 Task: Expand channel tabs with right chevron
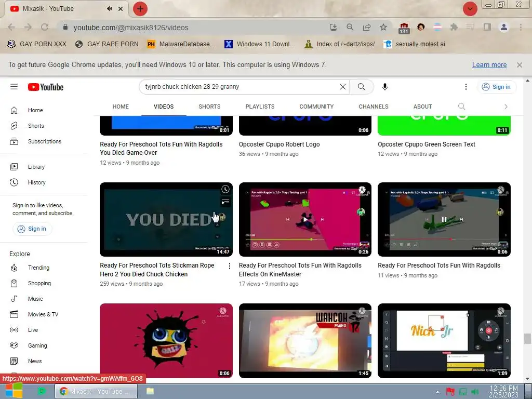tap(506, 107)
